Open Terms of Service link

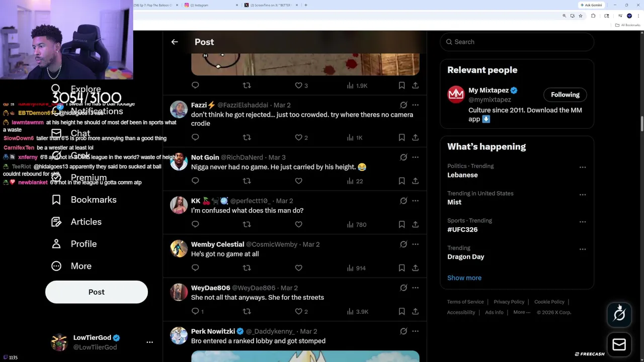coord(465,302)
